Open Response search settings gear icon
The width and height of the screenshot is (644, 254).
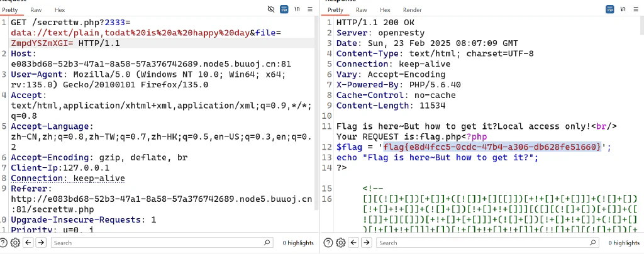pos(340,243)
